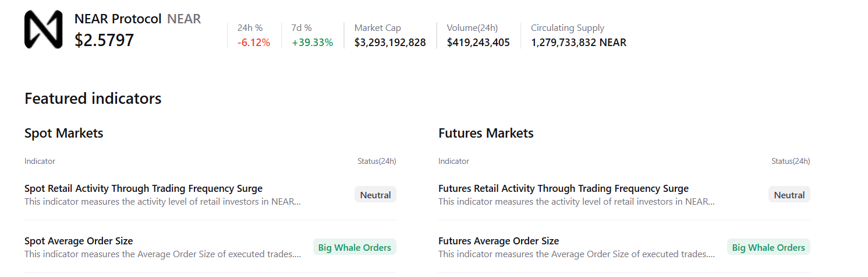This screenshot has height=277, width=868.
Task: Click the -6.12% 24h change value
Action: point(254,43)
